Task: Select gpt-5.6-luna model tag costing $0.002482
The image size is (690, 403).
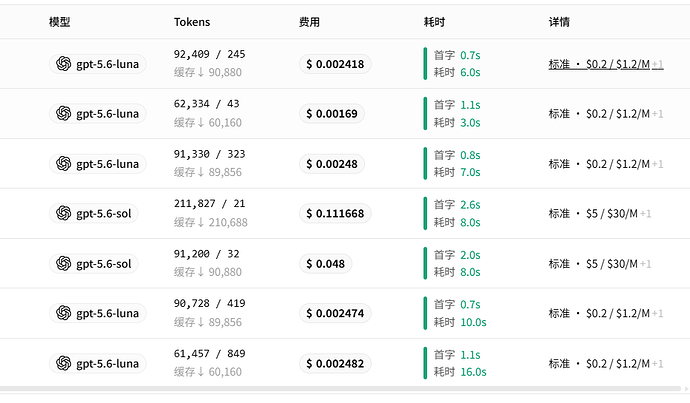Action: click(97, 363)
